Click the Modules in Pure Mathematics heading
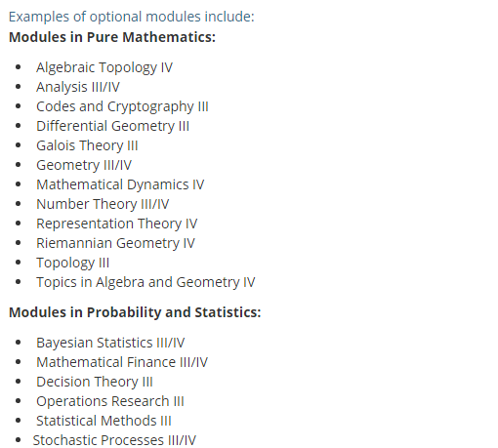 [112, 37]
